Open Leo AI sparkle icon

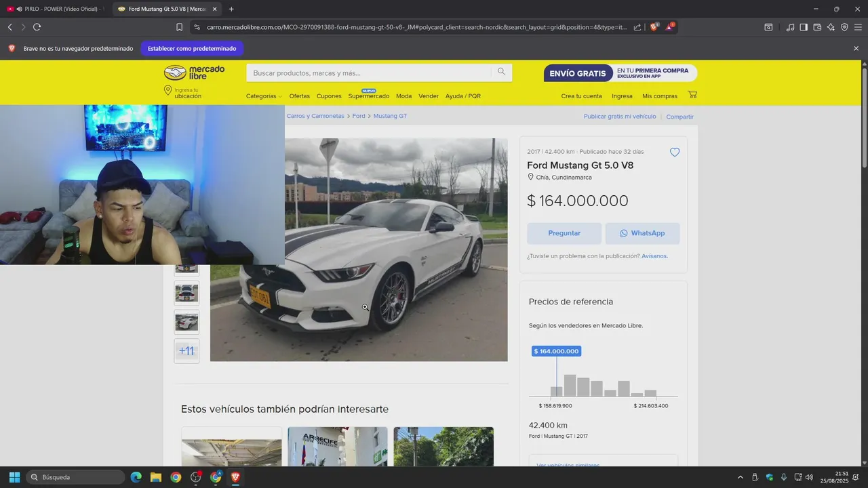coord(831,27)
